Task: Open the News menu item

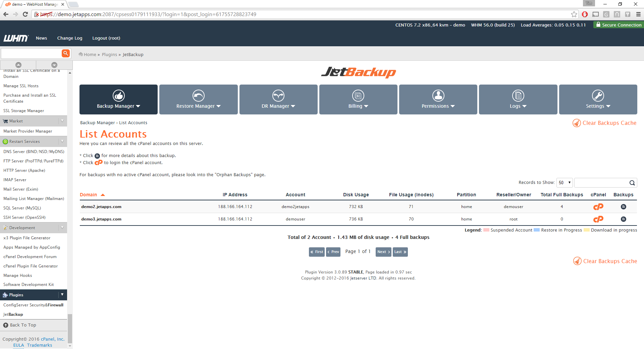Action: point(42,38)
